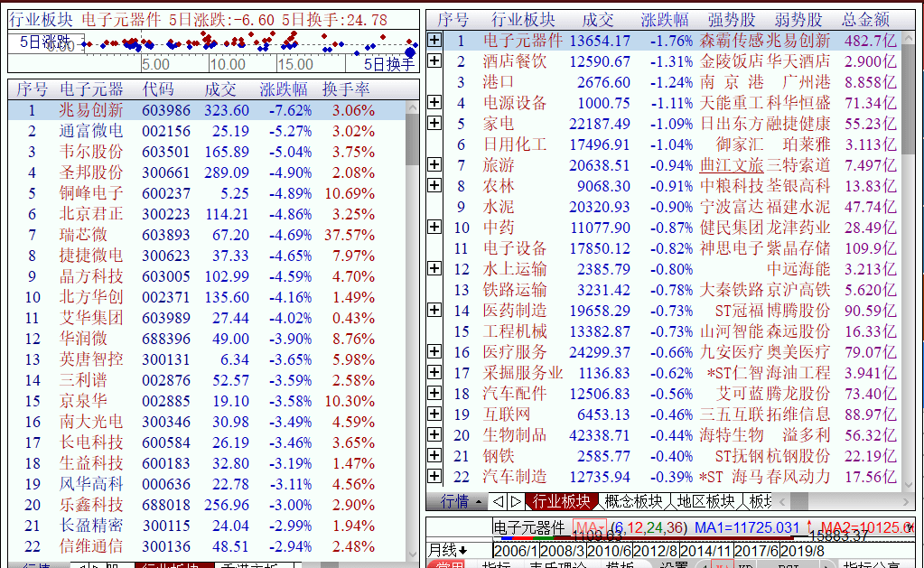Open the MA indicator dropdown

(590, 527)
